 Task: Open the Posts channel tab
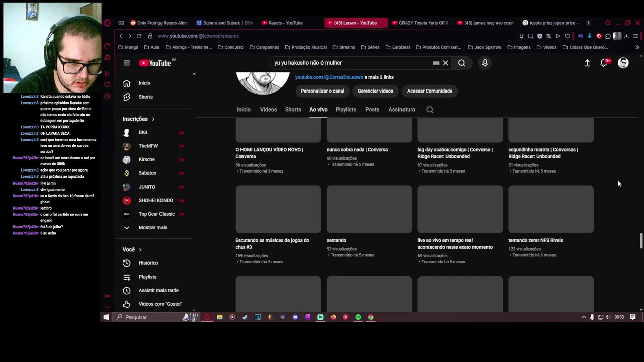[x=372, y=109]
